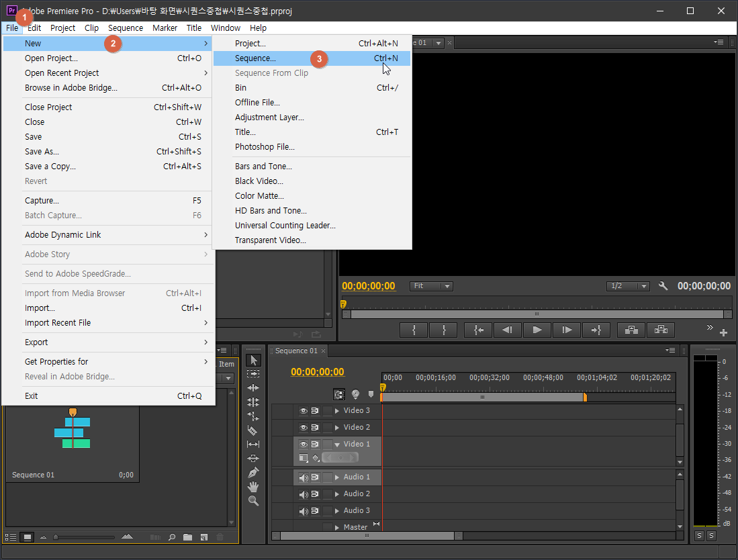Collapse the Video 1 track
This screenshot has height=560, width=738.
coord(337,445)
